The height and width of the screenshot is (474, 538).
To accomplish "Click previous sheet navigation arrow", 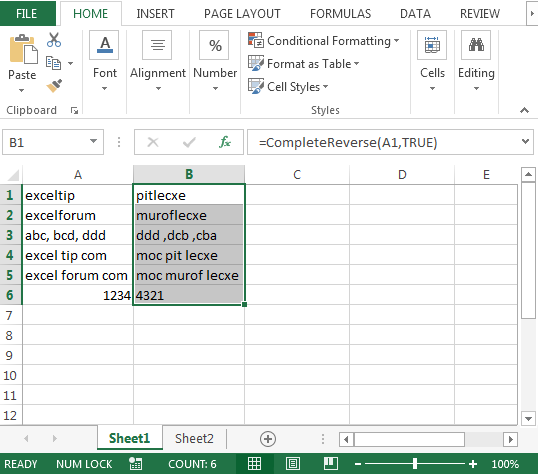I will pyautogui.click(x=26, y=438).
